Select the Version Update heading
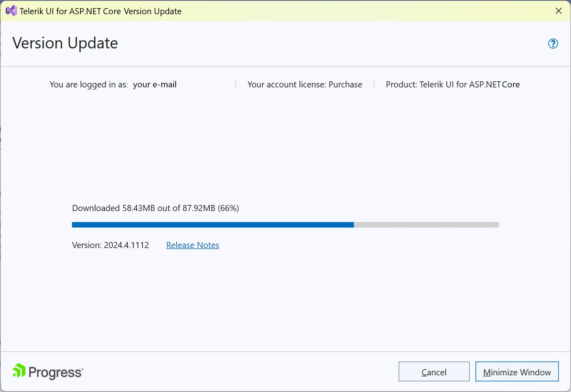Viewport: 571px width, 392px height. pos(65,43)
